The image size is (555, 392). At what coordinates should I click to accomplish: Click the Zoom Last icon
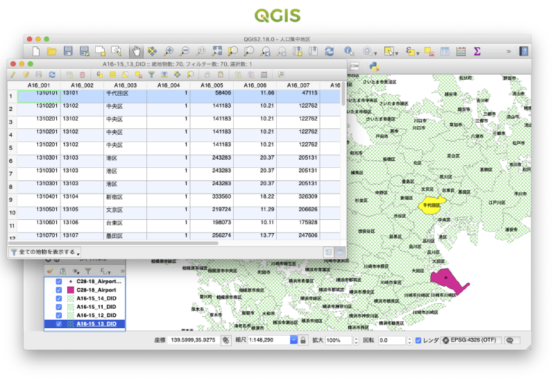tap(265, 51)
